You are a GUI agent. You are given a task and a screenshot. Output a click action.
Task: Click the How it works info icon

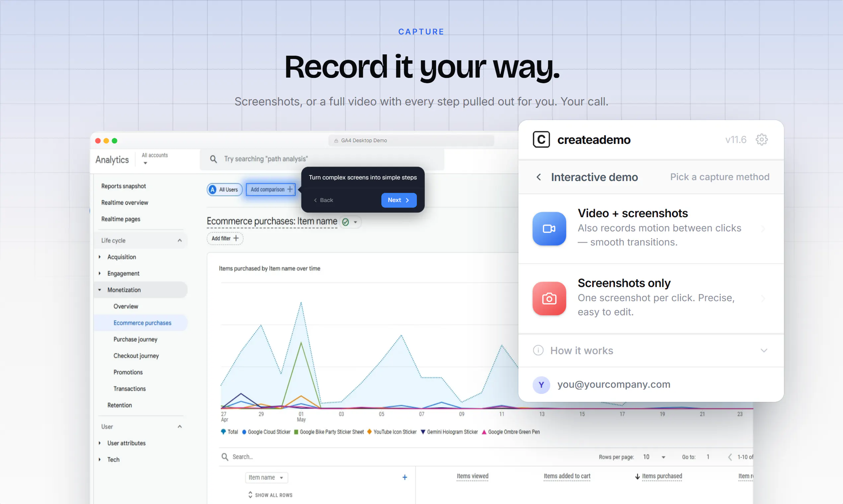pos(538,350)
